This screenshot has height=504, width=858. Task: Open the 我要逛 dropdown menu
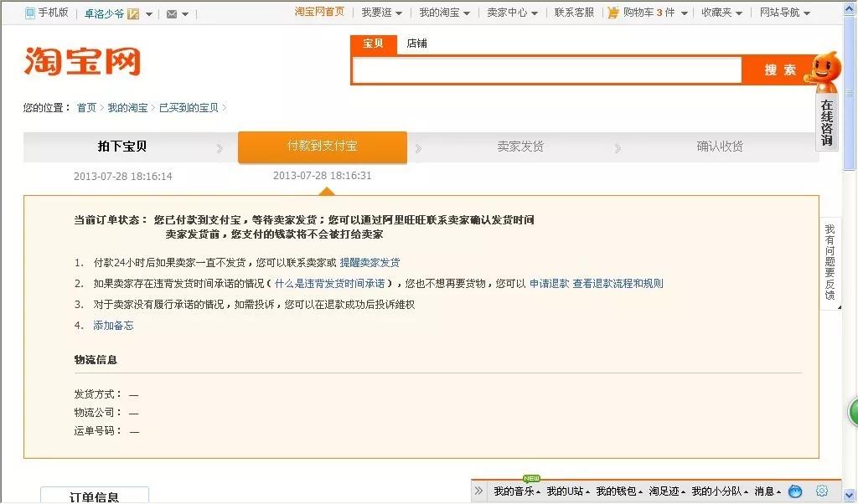[382, 13]
